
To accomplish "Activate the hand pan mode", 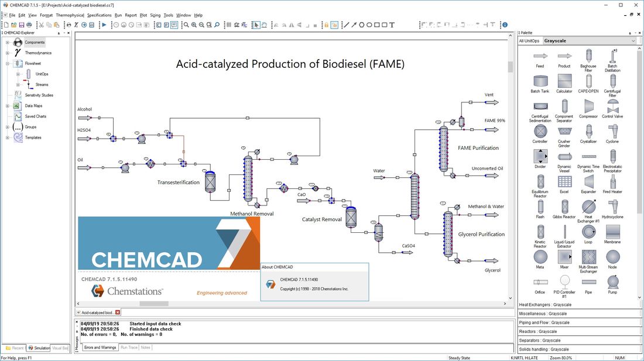I will pyautogui.click(x=263, y=25).
